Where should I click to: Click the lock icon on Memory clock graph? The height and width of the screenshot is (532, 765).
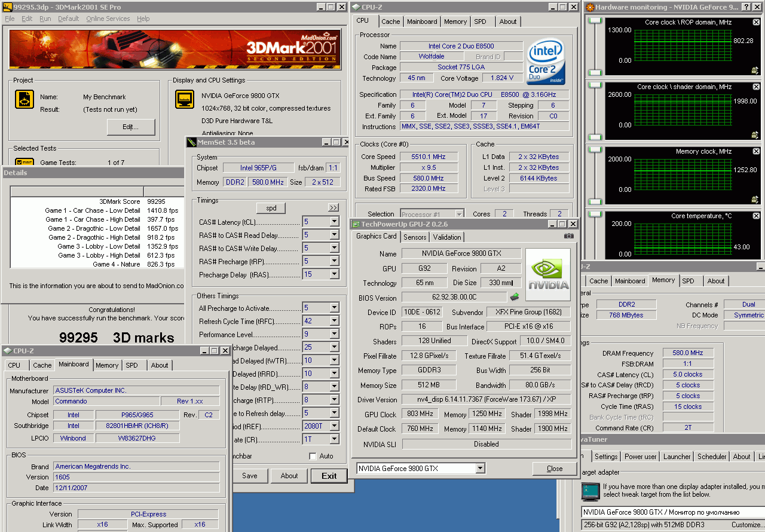[x=755, y=200]
